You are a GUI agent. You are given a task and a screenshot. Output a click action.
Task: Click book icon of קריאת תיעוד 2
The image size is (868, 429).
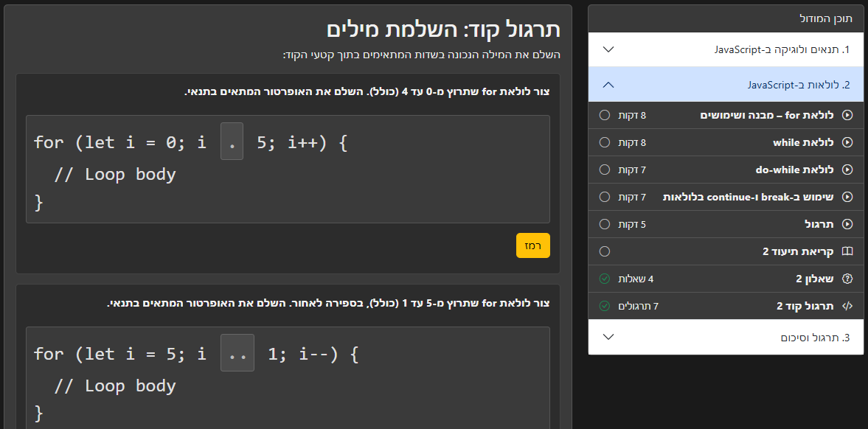847,251
